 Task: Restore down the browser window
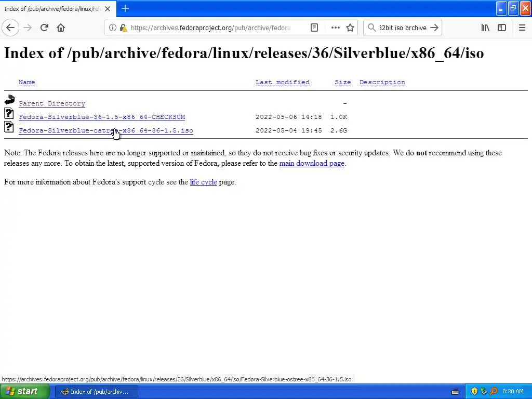(513, 8)
